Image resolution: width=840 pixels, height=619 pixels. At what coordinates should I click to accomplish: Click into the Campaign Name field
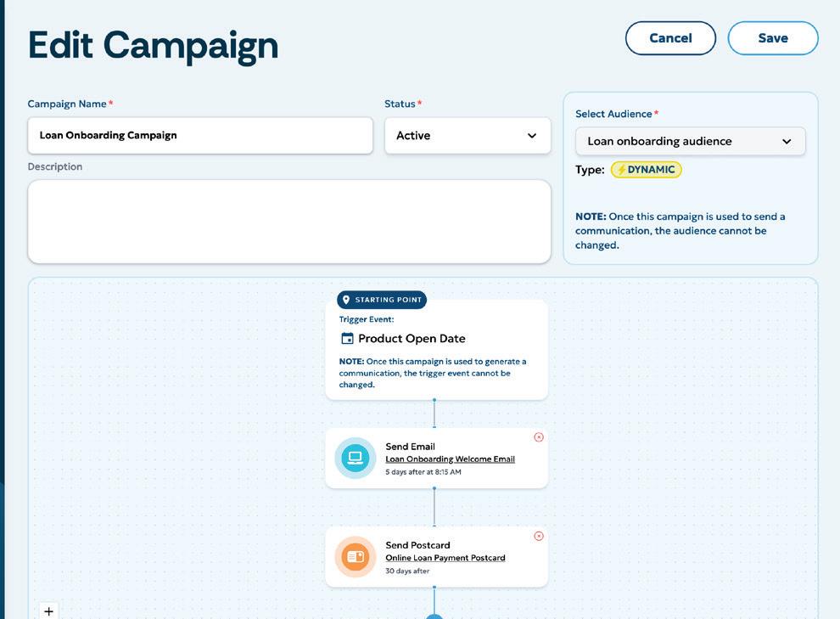199,136
